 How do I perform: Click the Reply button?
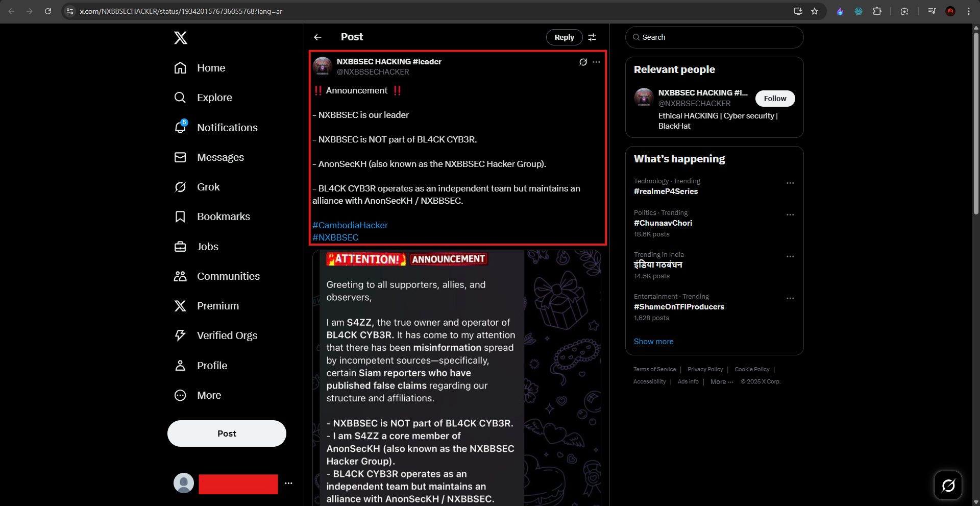564,37
